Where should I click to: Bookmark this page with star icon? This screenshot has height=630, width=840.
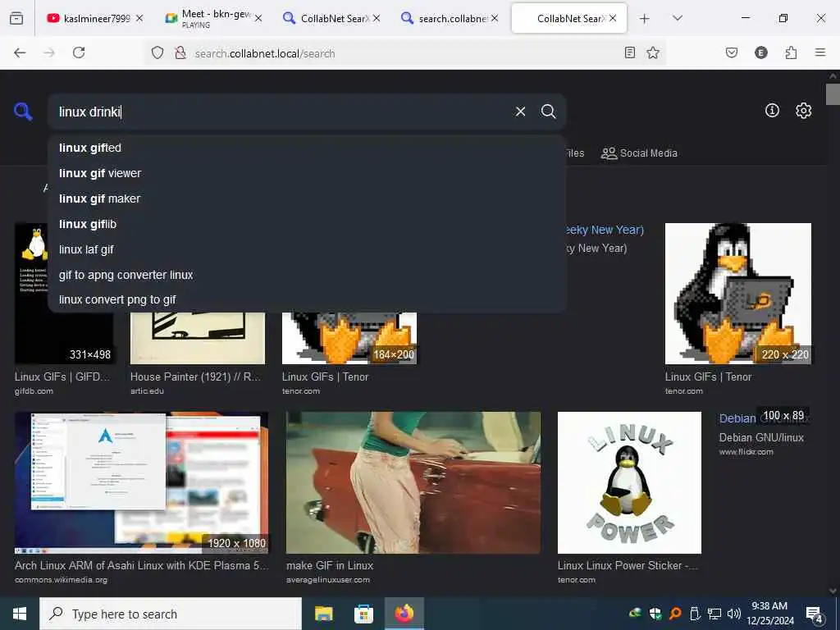click(x=652, y=52)
